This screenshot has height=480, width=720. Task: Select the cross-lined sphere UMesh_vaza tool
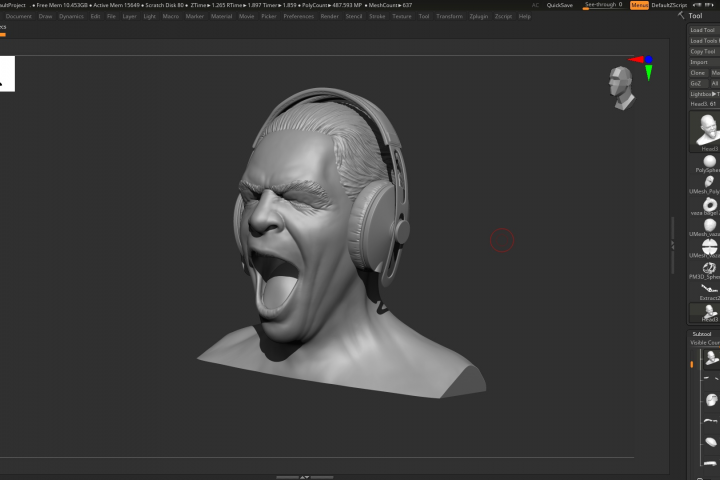(x=709, y=247)
